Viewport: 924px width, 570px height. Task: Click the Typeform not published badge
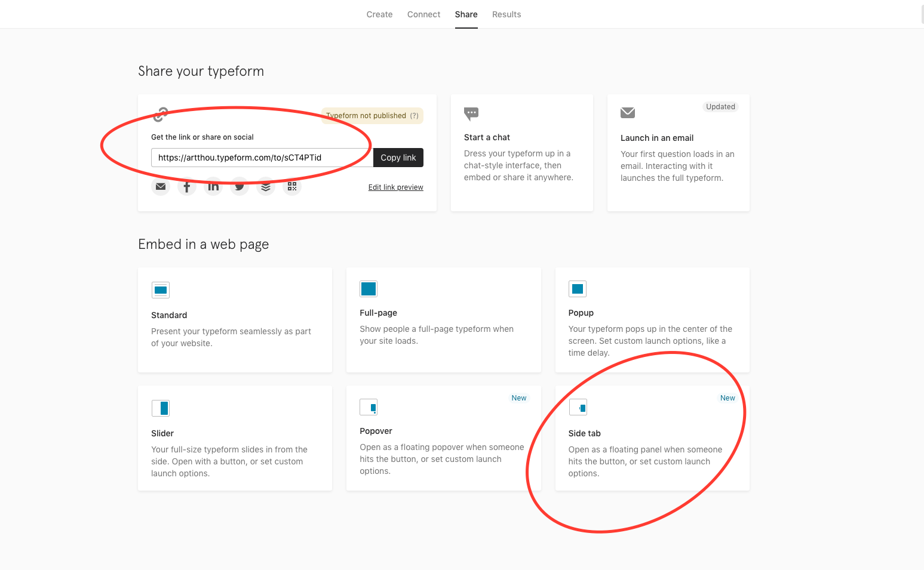(x=372, y=116)
